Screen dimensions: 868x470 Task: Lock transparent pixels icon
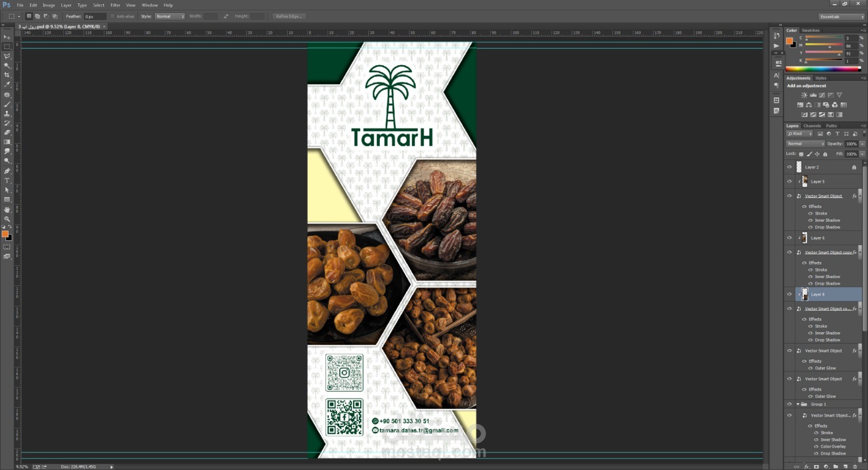[801, 154]
